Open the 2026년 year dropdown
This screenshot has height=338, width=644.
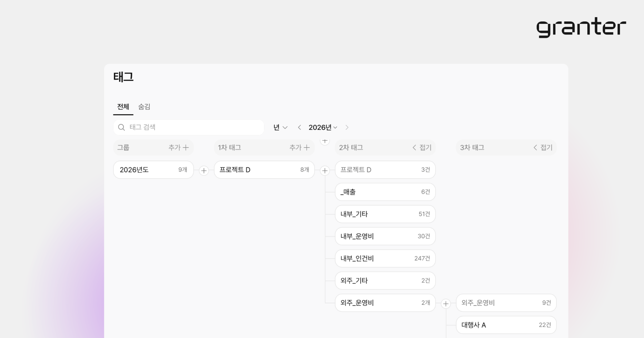pyautogui.click(x=323, y=127)
